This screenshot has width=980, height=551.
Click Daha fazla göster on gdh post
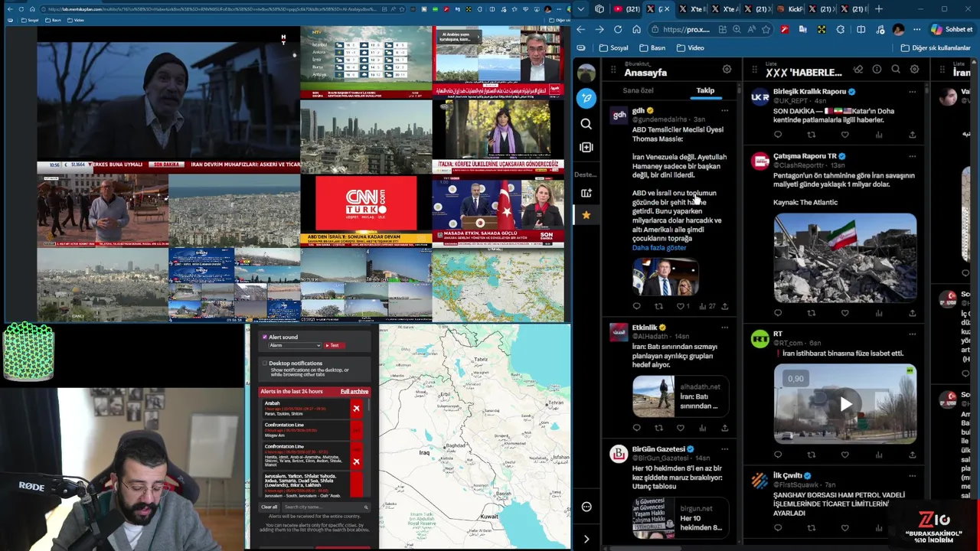658,248
